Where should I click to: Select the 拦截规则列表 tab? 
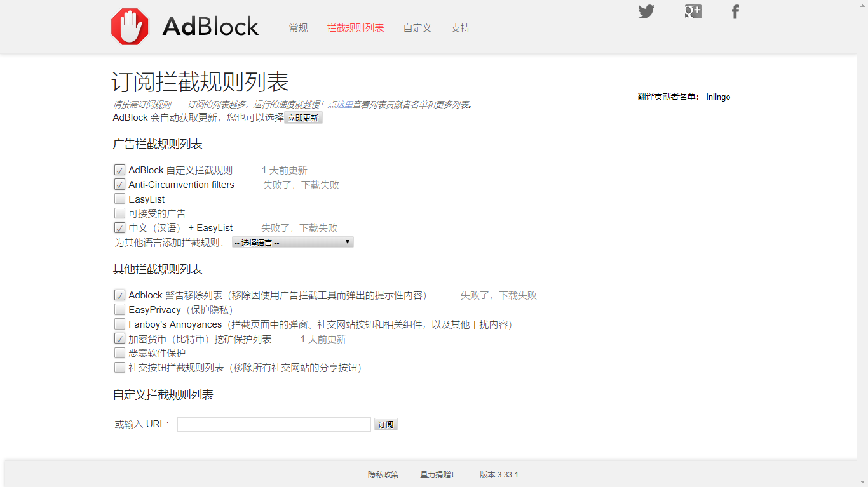(355, 28)
